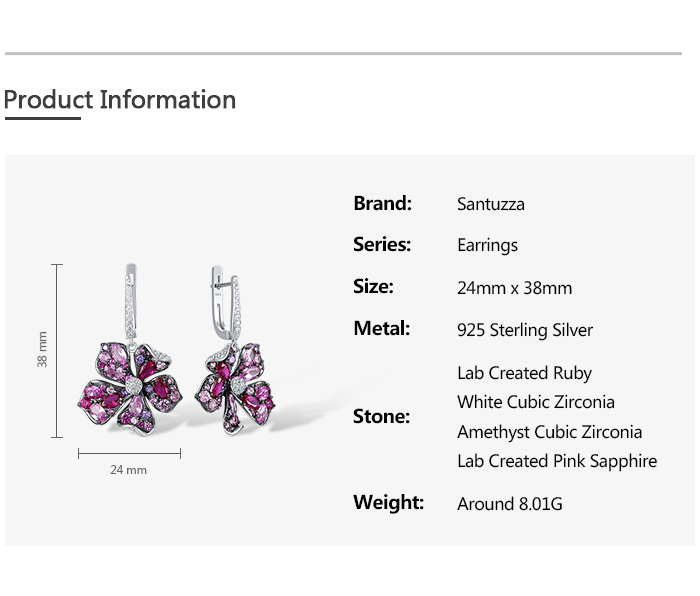Click the Series: field label
The image size is (700, 596).
(x=382, y=244)
